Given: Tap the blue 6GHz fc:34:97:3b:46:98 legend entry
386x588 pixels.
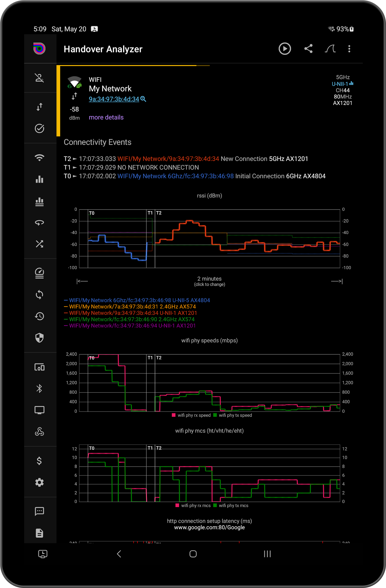Looking at the screenshot, I should (x=137, y=300).
